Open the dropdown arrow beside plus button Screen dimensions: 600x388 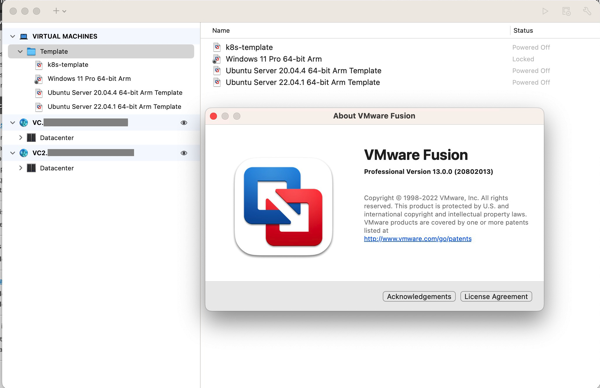coord(64,11)
